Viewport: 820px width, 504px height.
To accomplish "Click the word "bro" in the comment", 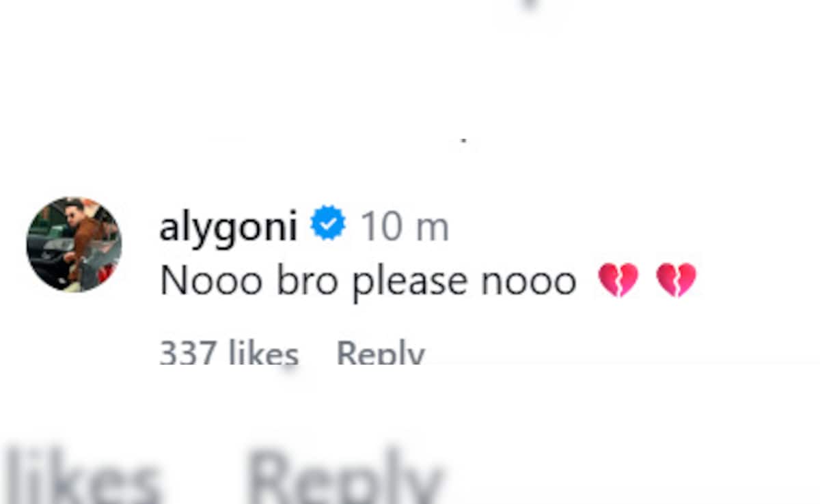I will click(307, 281).
